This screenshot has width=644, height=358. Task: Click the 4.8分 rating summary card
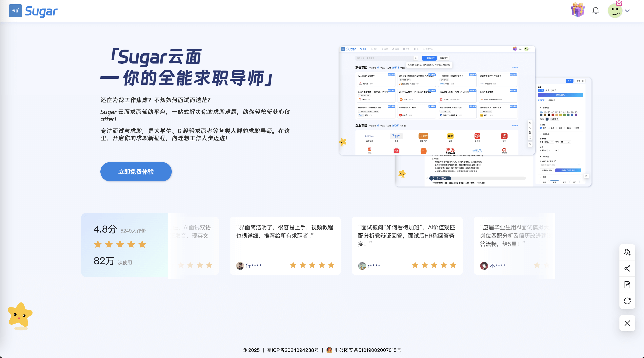click(x=125, y=245)
